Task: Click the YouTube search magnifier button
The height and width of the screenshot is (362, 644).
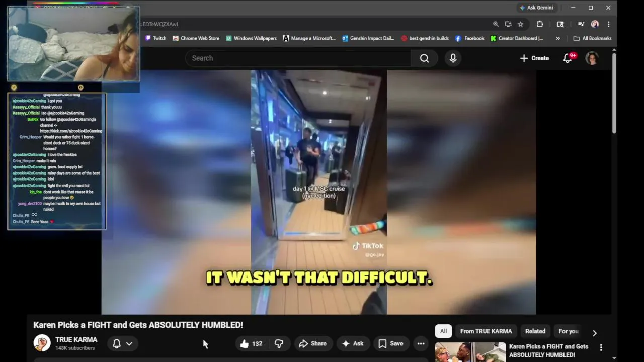Action: pos(424,58)
